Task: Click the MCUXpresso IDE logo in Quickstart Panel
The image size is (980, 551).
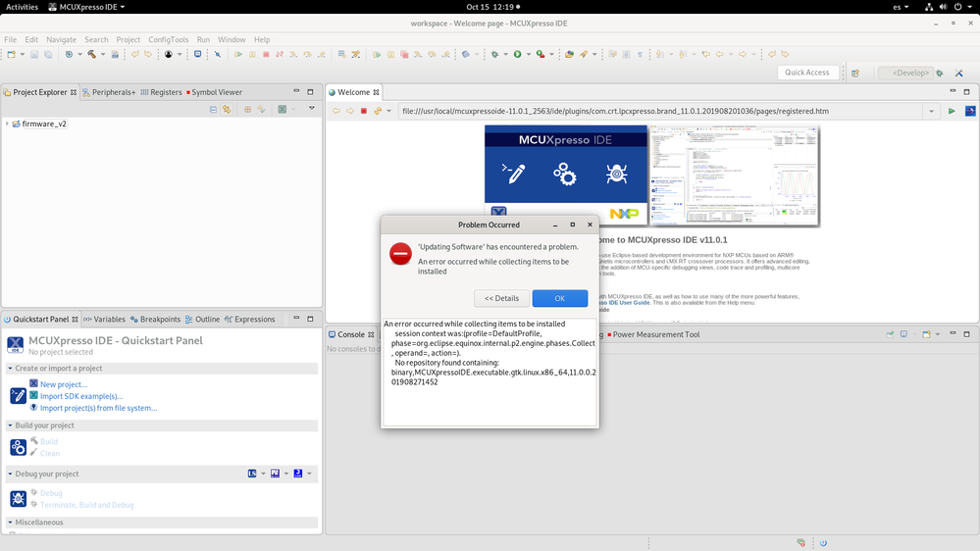Action: [x=16, y=345]
